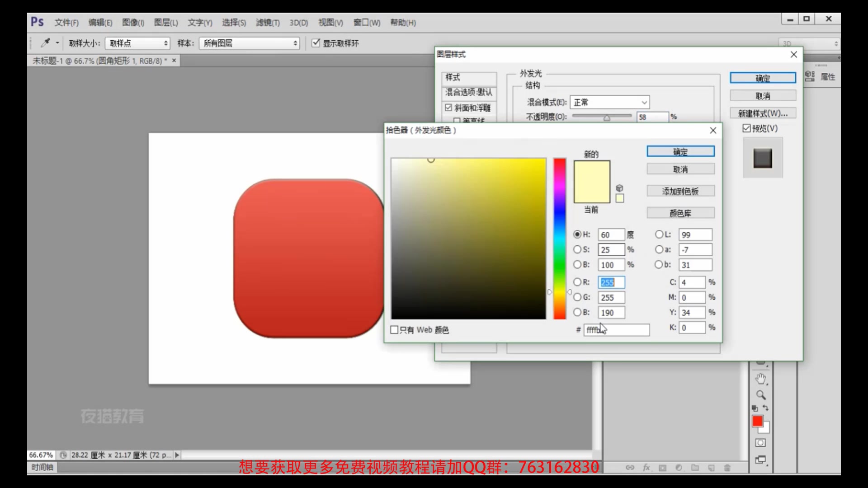Click the delete layer trash icon

[727, 468]
